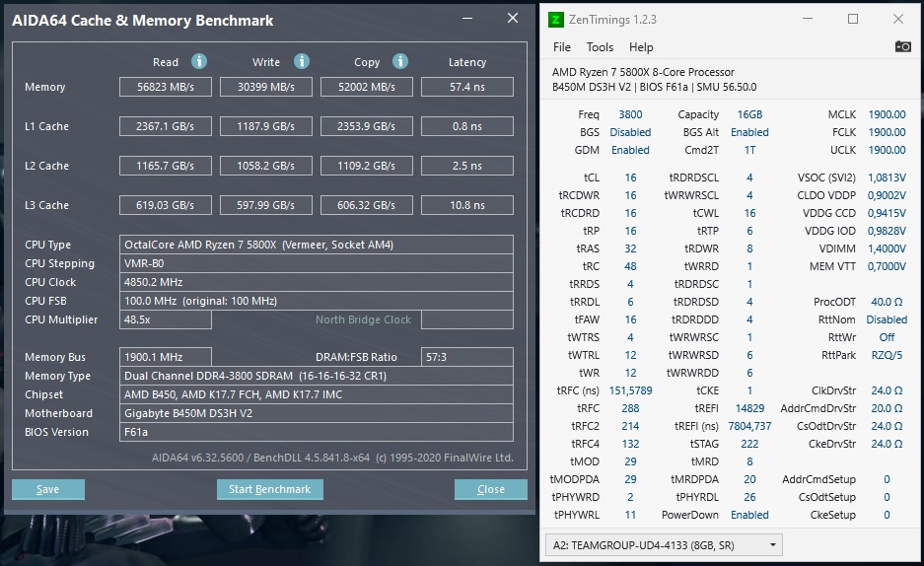This screenshot has height=566, width=924.
Task: Click the BGS value Disabled
Action: 630,132
